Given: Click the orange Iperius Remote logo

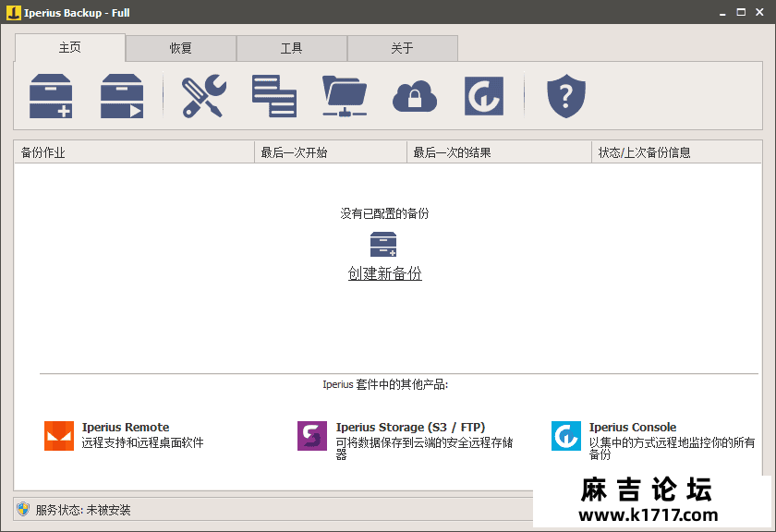Looking at the screenshot, I should [x=59, y=436].
